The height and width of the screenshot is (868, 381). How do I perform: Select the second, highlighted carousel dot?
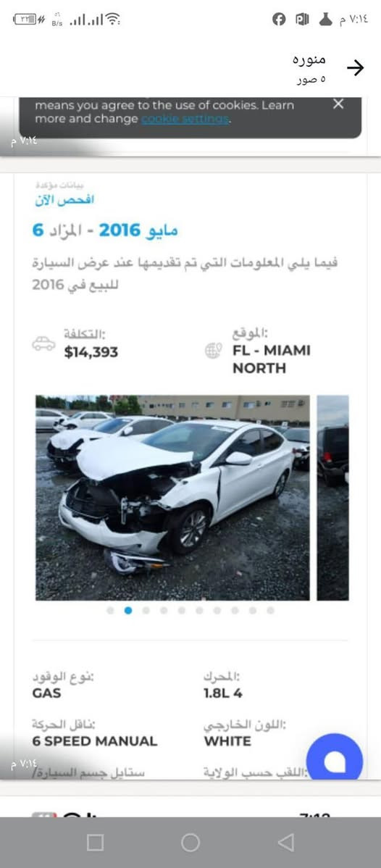coord(128,611)
